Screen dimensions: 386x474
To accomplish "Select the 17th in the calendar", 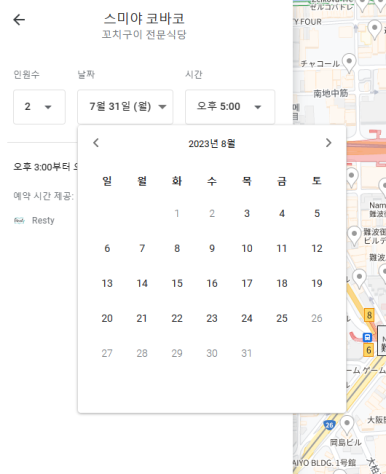I will pos(247,283).
